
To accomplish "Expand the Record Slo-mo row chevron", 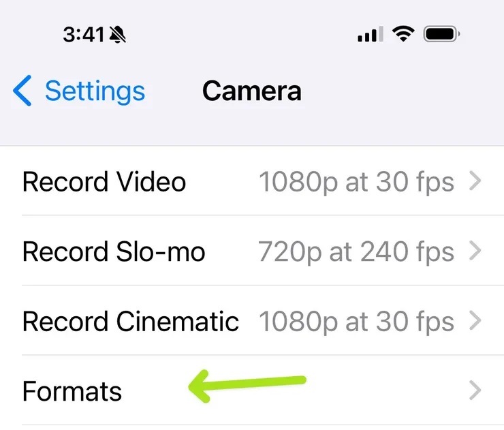I will coord(475,252).
